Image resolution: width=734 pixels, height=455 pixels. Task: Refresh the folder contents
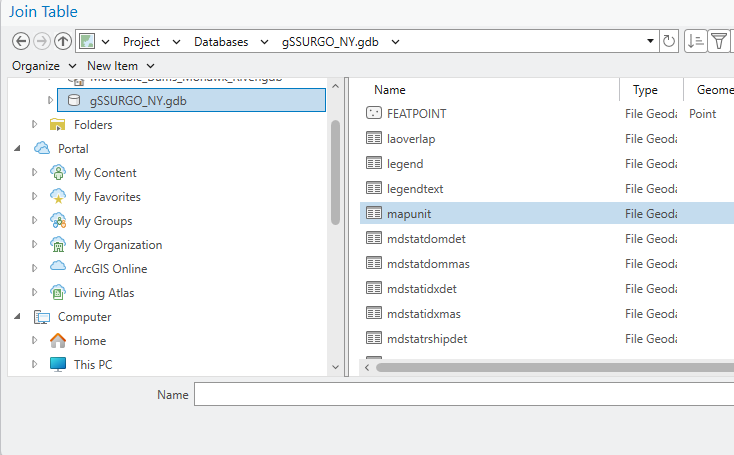click(x=669, y=42)
